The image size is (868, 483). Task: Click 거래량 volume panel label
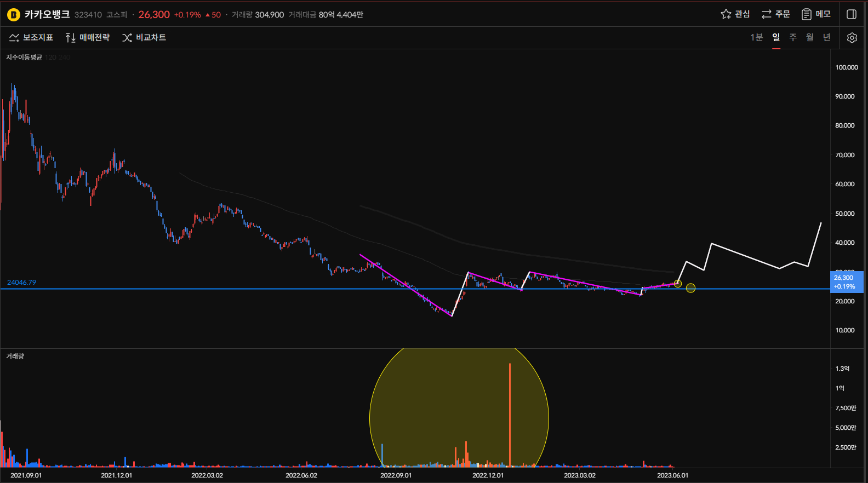click(x=15, y=356)
